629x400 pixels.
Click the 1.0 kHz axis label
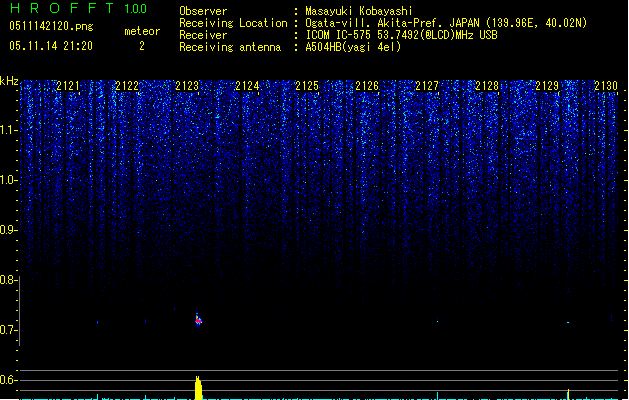click(x=8, y=180)
